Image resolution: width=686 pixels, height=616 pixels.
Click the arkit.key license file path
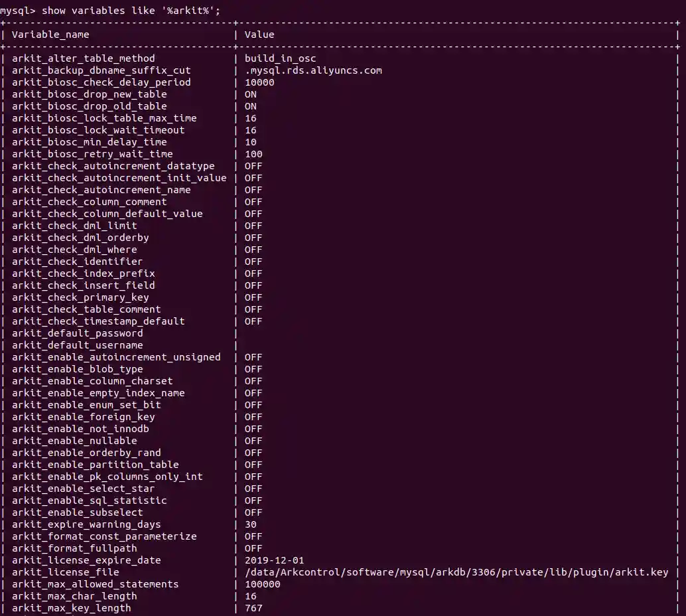(x=456, y=572)
